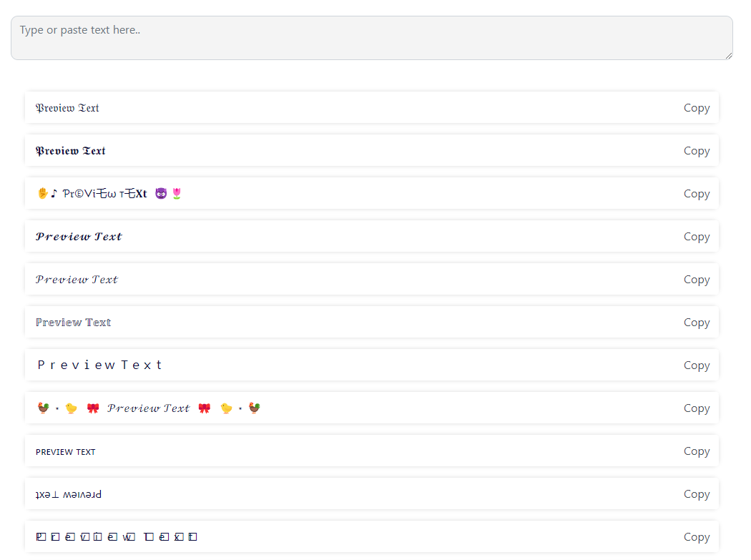
Task: Click the 'Type or paste text here' input box
Action: pyautogui.click(x=372, y=37)
